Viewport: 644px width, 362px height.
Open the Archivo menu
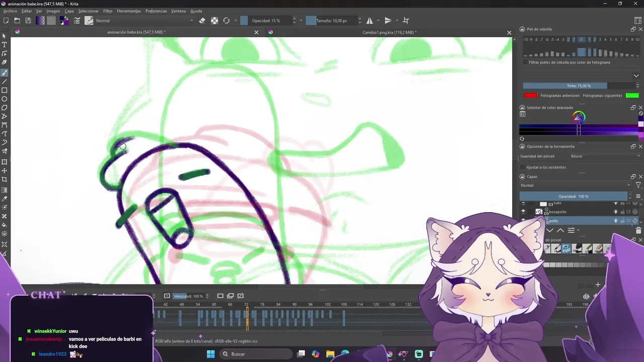(x=10, y=11)
